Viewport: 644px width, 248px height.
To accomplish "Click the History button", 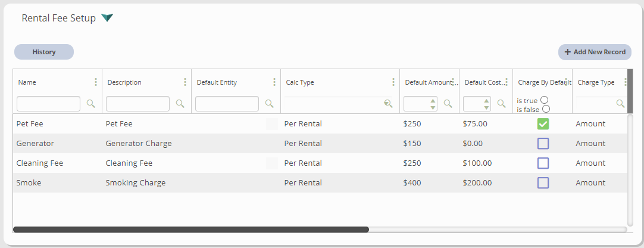I will 44,52.
